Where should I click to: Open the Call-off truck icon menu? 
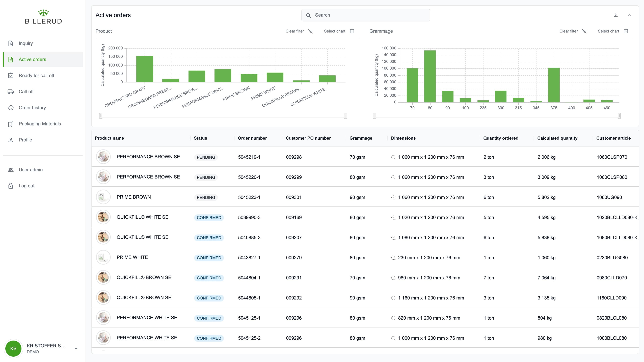tap(11, 92)
